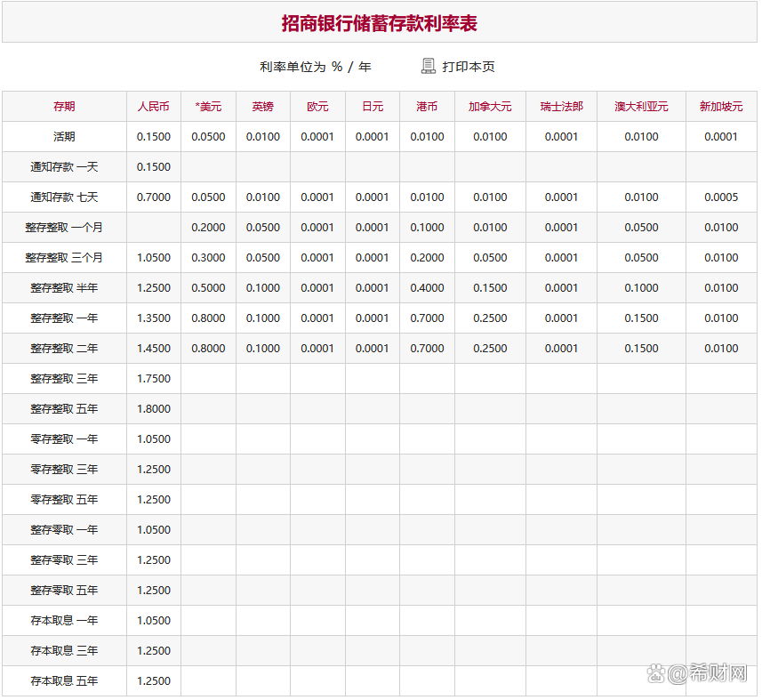
Task: Select the 存本取息 五年 row label
Action: pos(64,680)
